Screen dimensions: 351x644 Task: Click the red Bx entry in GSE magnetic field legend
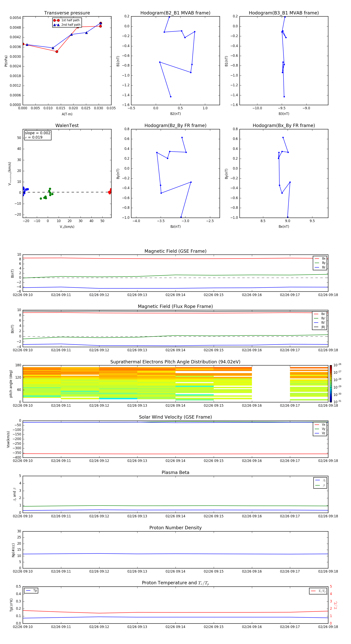(320, 259)
